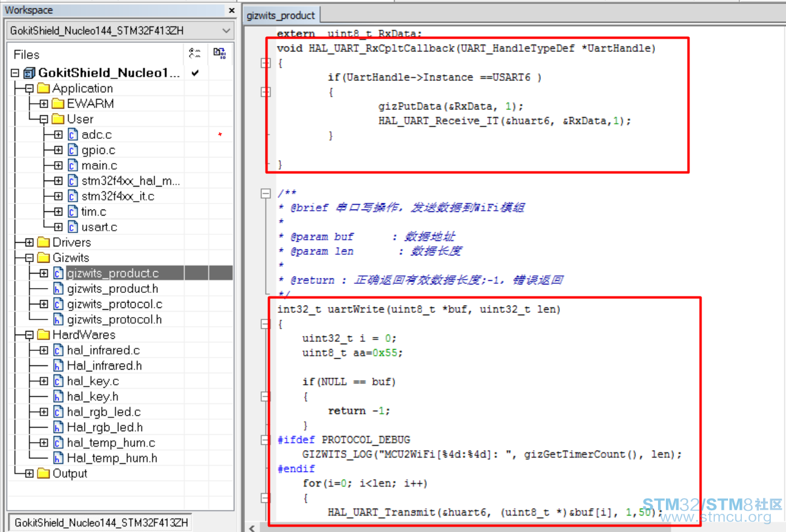Collapse the Application folder
786x532 pixels.
click(29, 88)
